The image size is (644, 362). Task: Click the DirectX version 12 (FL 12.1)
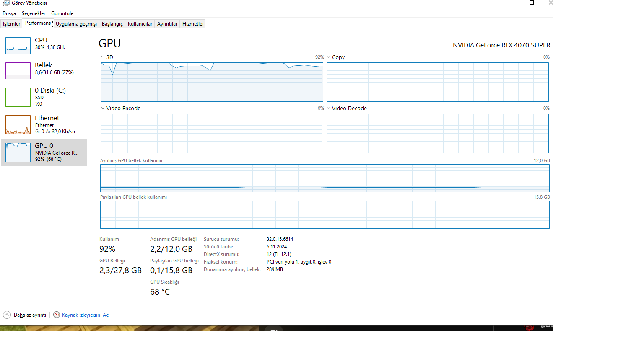tap(279, 254)
